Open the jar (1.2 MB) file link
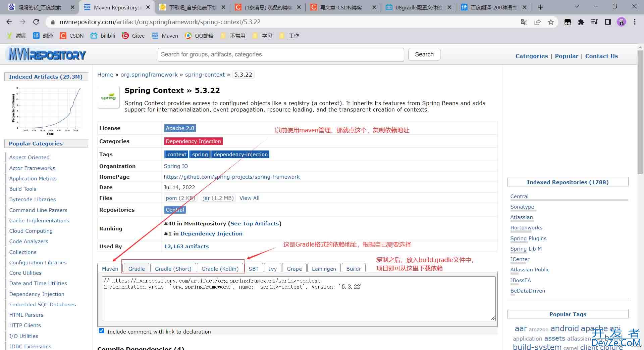 coord(218,198)
